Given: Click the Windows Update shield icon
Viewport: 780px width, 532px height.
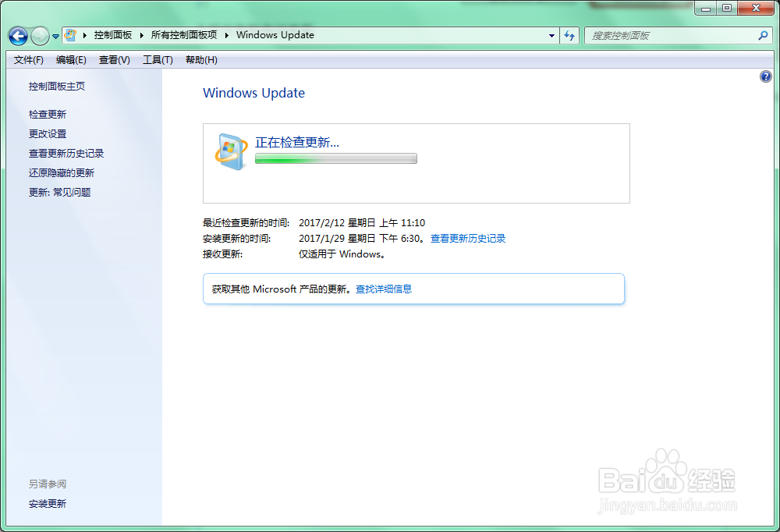Looking at the screenshot, I should point(232,152).
